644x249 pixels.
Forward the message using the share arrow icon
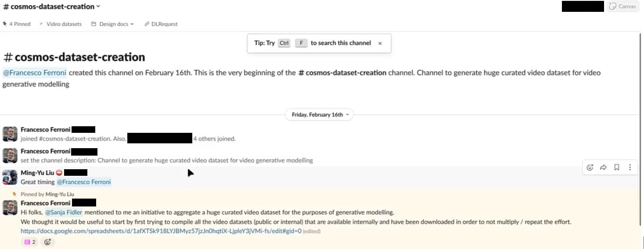pos(603,167)
